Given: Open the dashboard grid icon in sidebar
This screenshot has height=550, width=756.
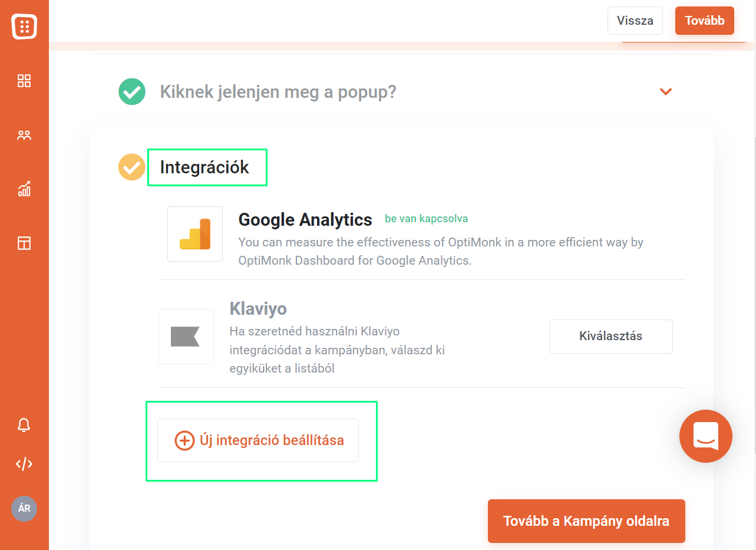Looking at the screenshot, I should coord(24,81).
